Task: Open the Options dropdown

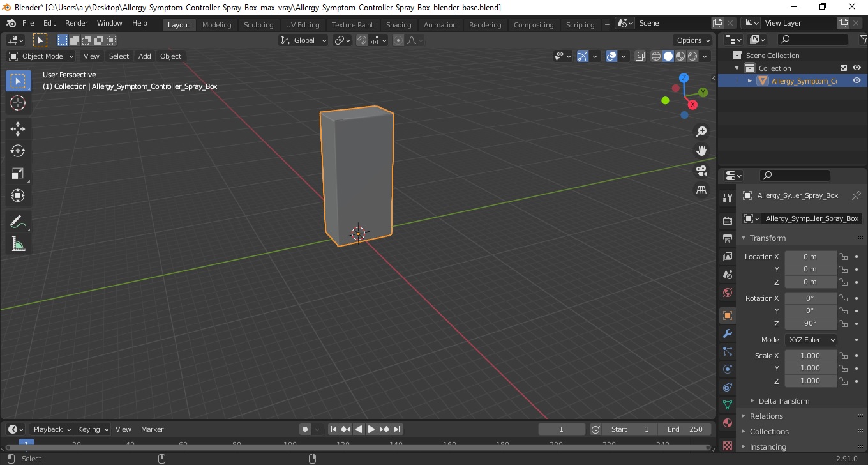Action: coord(694,40)
